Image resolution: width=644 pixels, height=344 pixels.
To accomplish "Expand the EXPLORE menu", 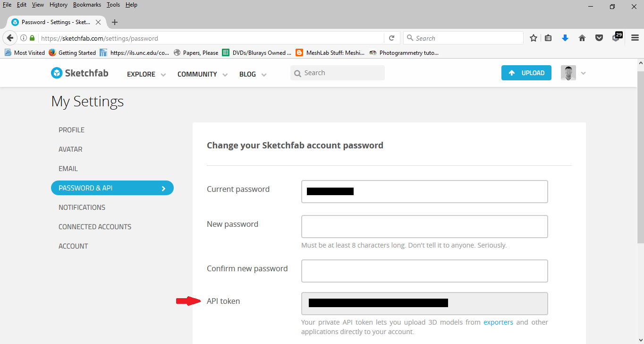I will (146, 74).
